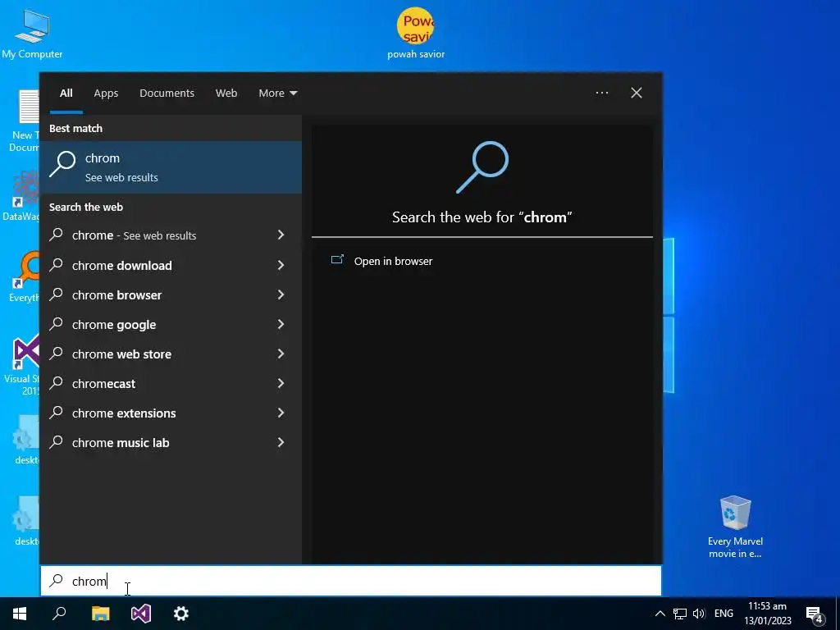Click the Search the web for "chrom" heading

tap(482, 217)
